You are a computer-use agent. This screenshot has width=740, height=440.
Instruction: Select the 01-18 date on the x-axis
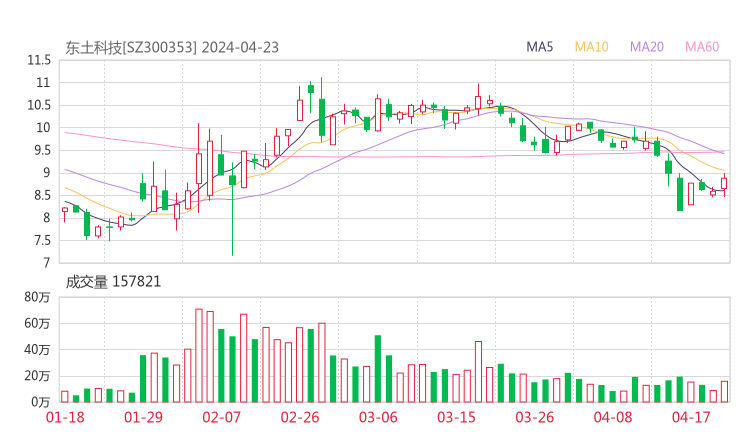65,417
